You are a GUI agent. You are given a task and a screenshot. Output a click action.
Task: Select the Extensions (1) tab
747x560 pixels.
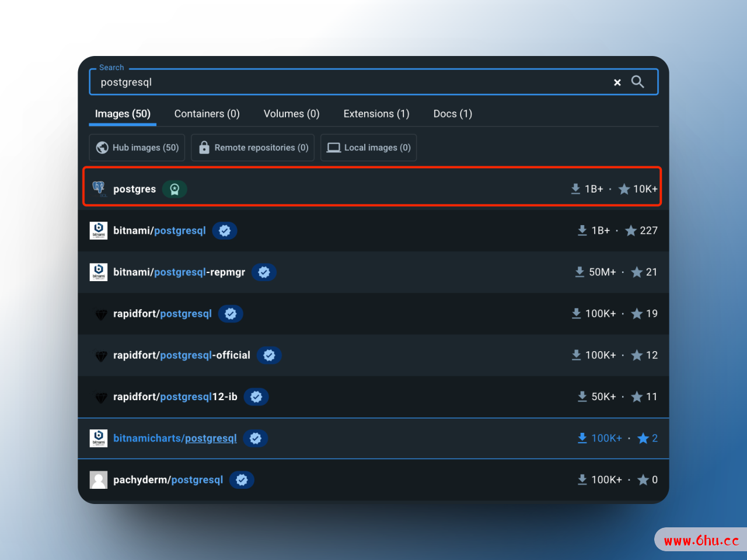click(376, 114)
